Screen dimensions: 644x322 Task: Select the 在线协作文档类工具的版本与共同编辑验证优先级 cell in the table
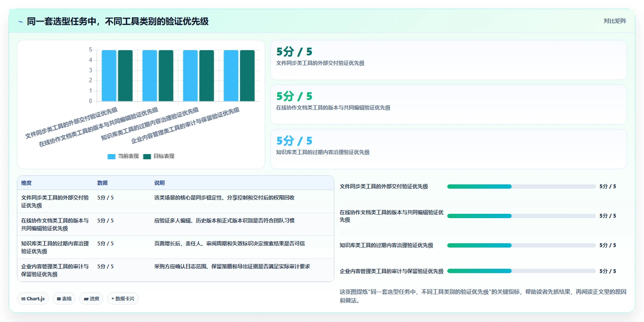point(55,225)
